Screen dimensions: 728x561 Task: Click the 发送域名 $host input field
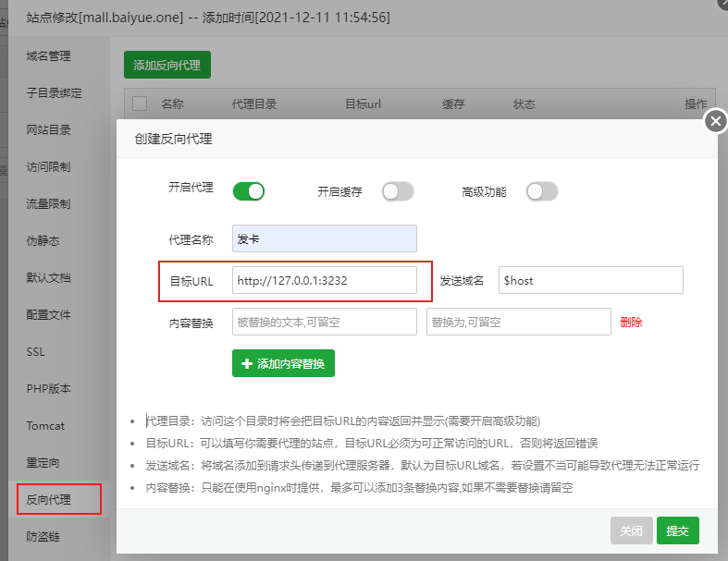(x=590, y=280)
